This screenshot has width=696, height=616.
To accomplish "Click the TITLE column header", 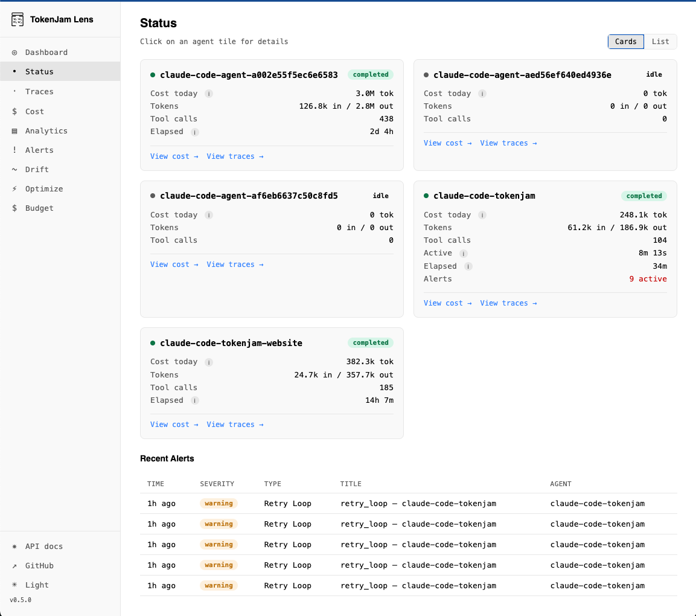I will click(x=351, y=484).
